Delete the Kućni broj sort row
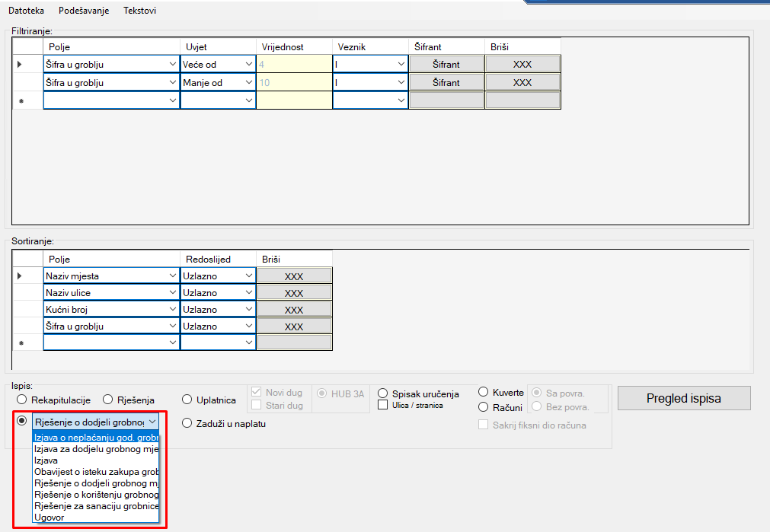770x532 pixels. pyautogui.click(x=294, y=310)
